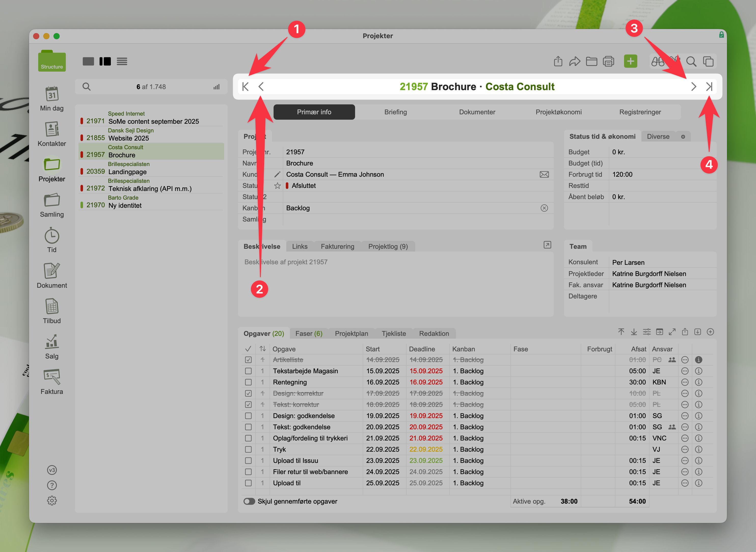Click the envelope icon beside Costa Consult
This screenshot has height=552, width=756.
(x=544, y=174)
